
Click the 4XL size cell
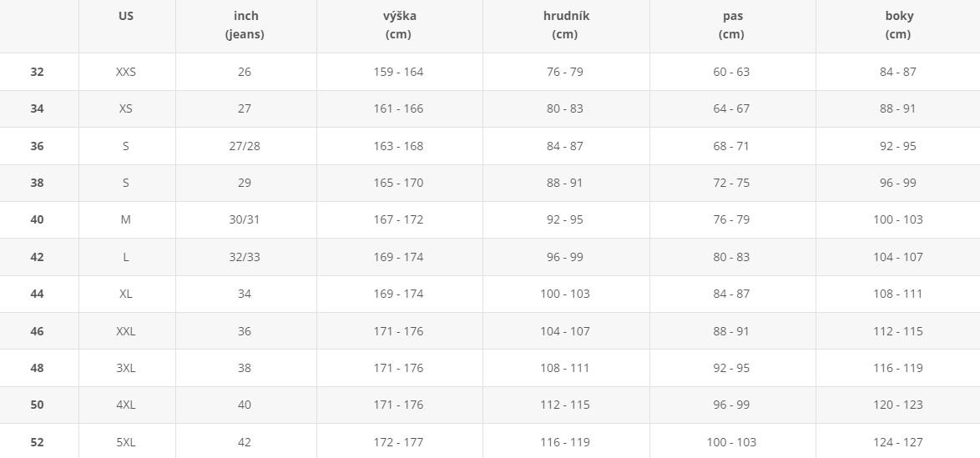[125, 405]
